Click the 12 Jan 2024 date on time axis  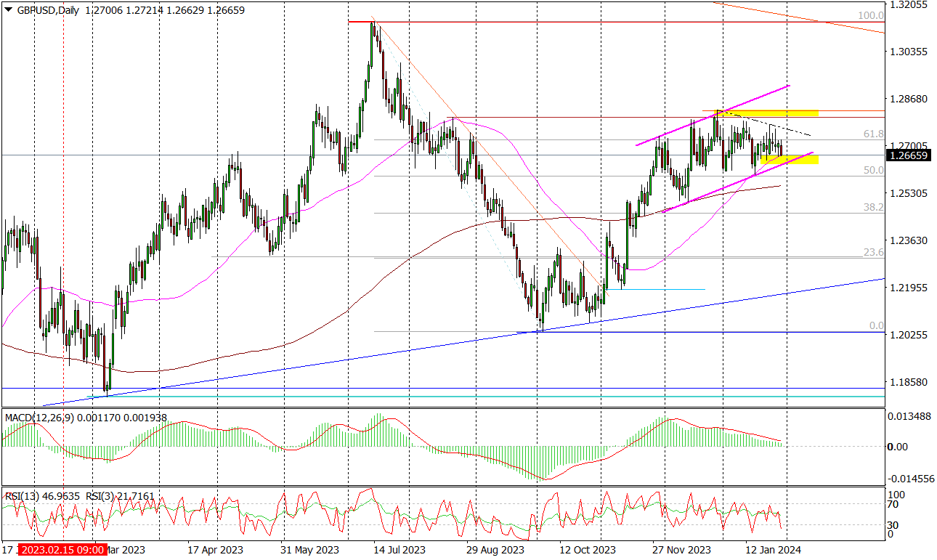[x=773, y=550]
